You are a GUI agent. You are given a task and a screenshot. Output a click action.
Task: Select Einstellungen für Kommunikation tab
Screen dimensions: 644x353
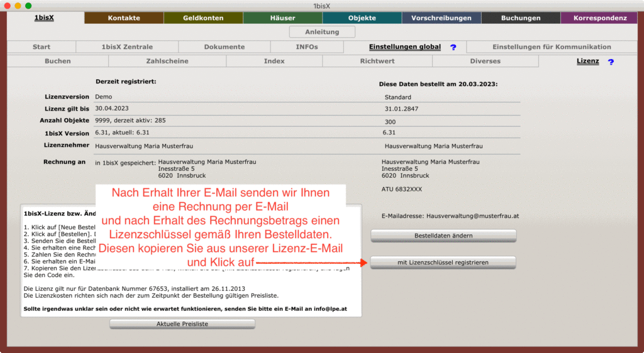tap(551, 47)
